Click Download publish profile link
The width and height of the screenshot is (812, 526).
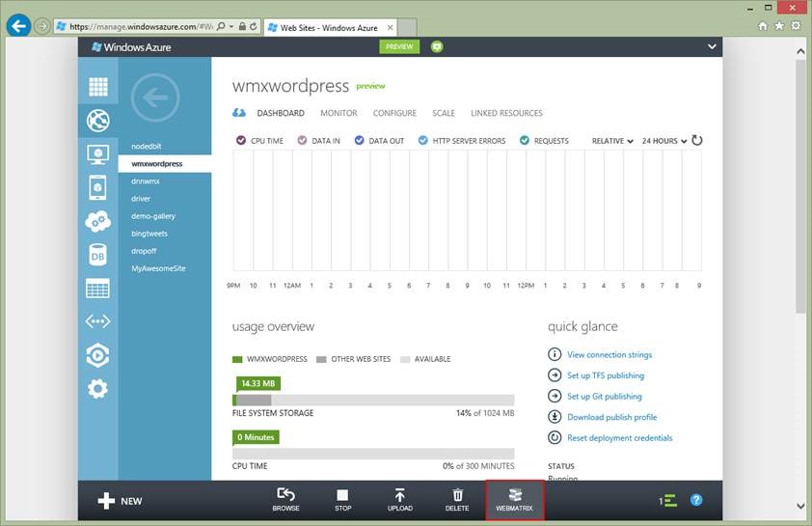[x=611, y=417]
